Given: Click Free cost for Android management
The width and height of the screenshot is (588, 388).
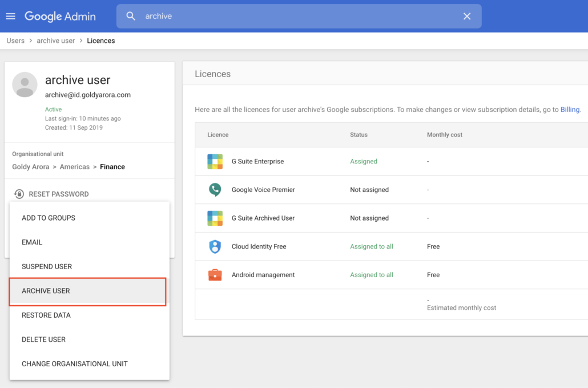Looking at the screenshot, I should click(x=433, y=275).
